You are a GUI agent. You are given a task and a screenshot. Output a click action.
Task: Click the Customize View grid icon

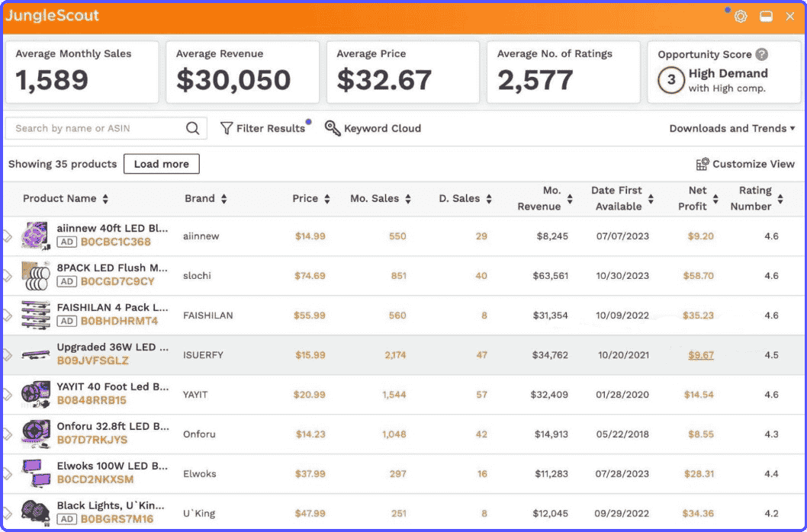[703, 164]
